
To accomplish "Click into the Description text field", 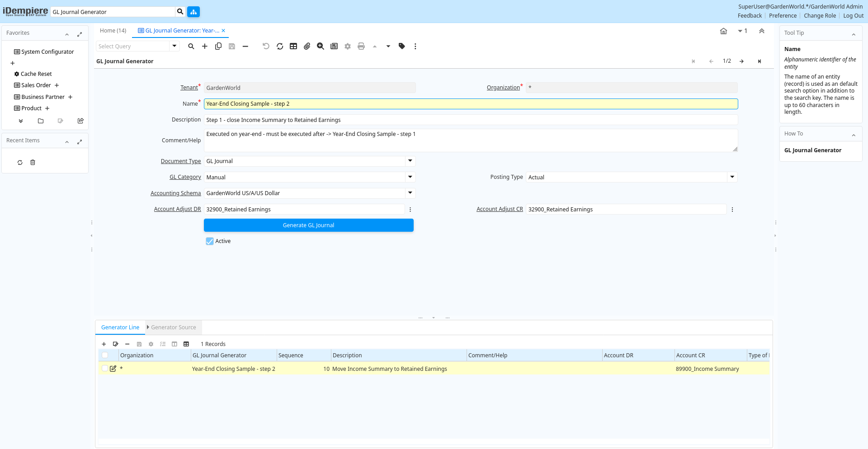I will pos(470,120).
